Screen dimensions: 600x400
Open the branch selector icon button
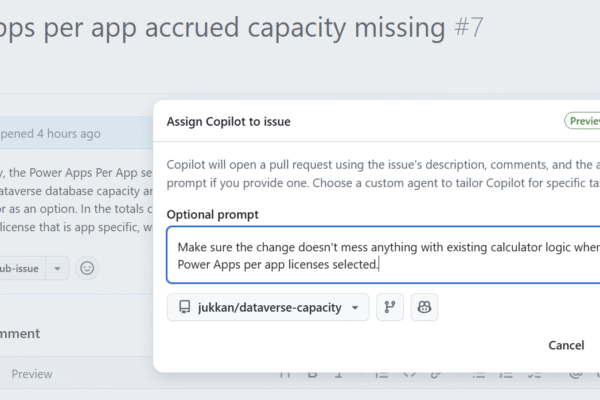[390, 308]
